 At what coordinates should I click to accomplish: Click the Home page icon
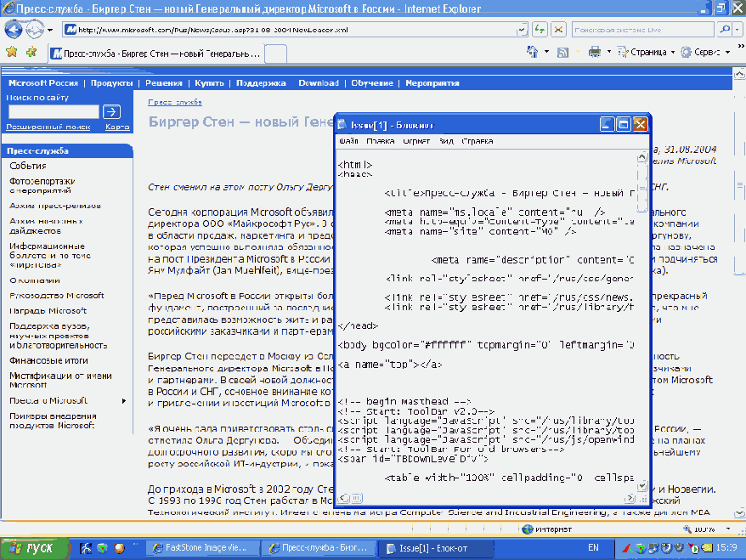tap(533, 52)
